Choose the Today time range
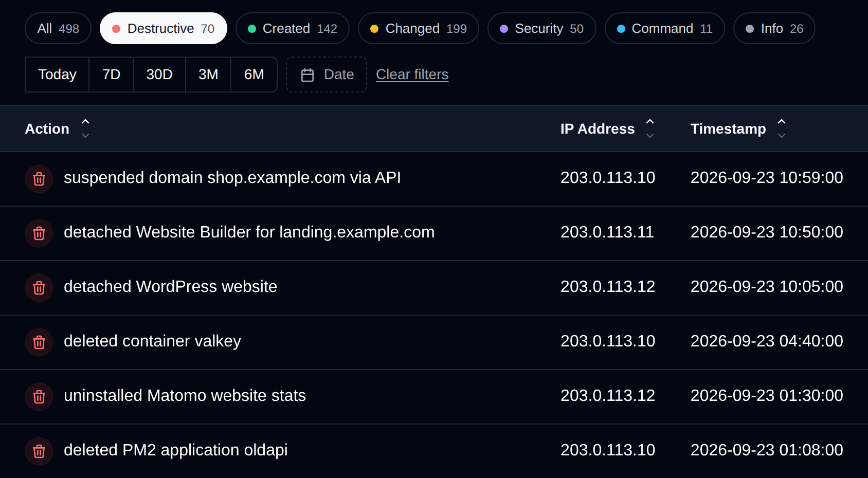This screenshot has height=478, width=868. pyautogui.click(x=57, y=75)
